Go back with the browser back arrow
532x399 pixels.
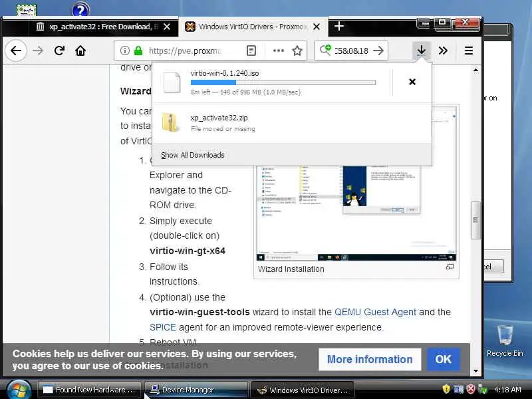(x=16, y=51)
